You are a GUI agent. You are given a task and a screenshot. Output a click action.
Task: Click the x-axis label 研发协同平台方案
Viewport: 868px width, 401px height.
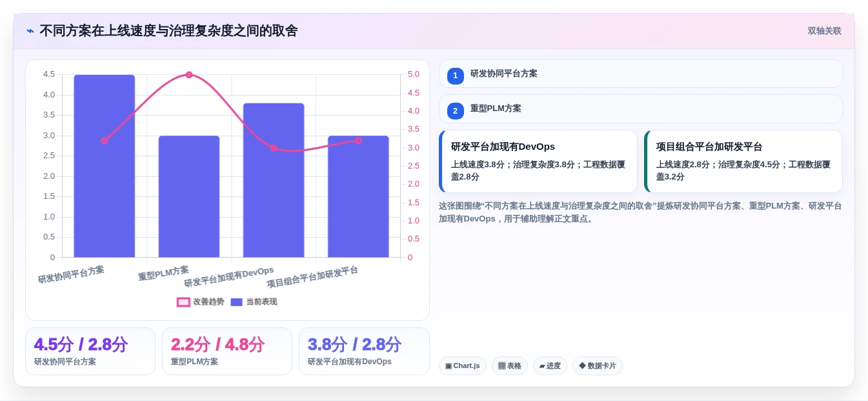(x=71, y=274)
